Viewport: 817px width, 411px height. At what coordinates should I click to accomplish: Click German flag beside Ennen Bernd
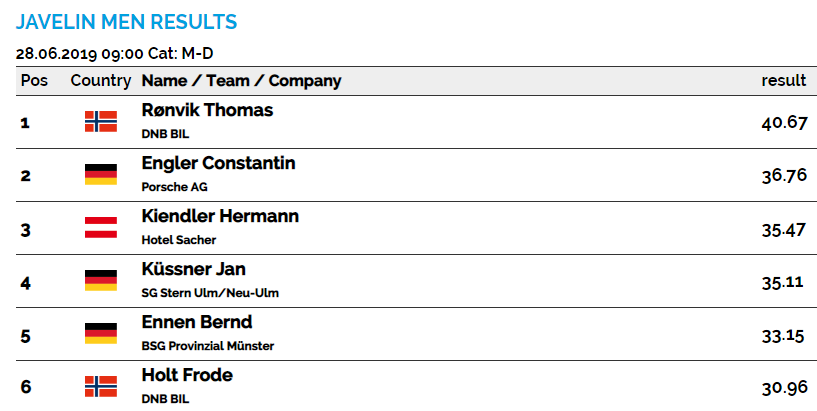click(101, 333)
